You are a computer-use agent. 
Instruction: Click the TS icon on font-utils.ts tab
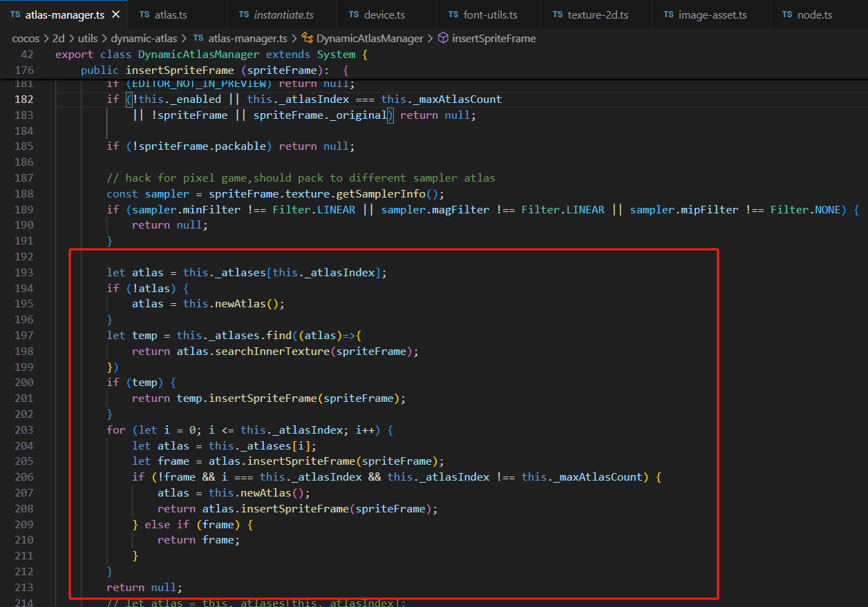(x=453, y=15)
